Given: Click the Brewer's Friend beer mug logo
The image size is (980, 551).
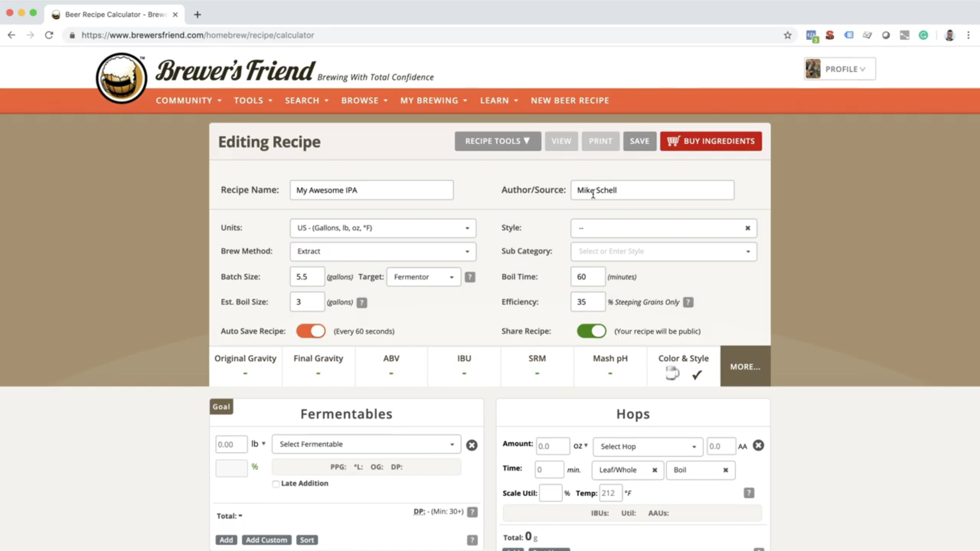Looking at the screenshot, I should point(121,78).
